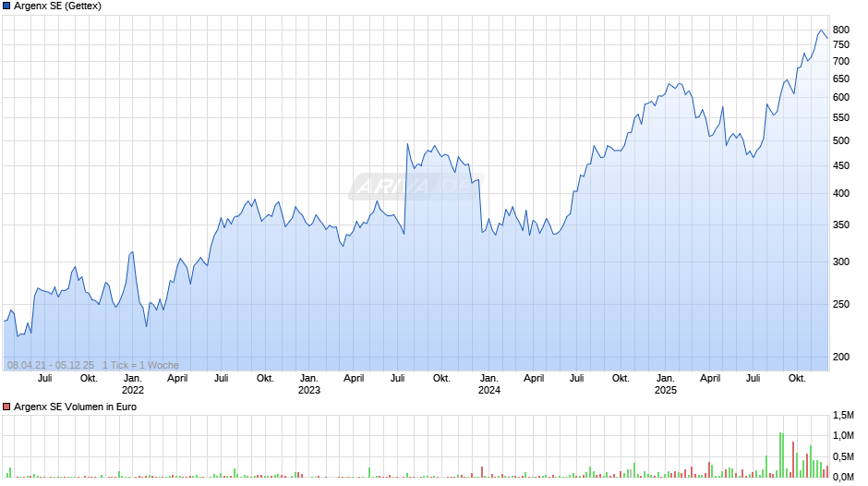
Task: Click the Jan. 2023 time axis label
Action: 309,384
